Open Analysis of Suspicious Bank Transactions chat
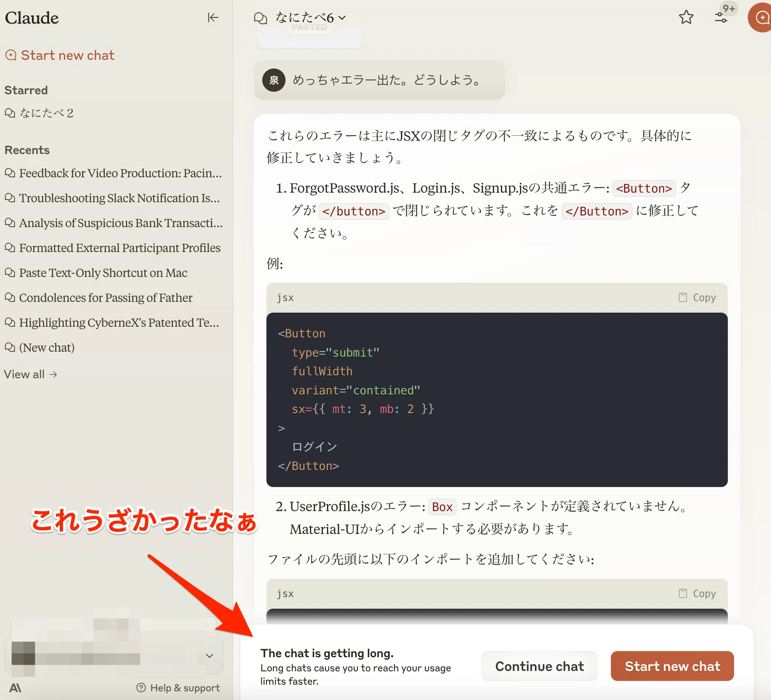771x700 pixels. (x=114, y=223)
